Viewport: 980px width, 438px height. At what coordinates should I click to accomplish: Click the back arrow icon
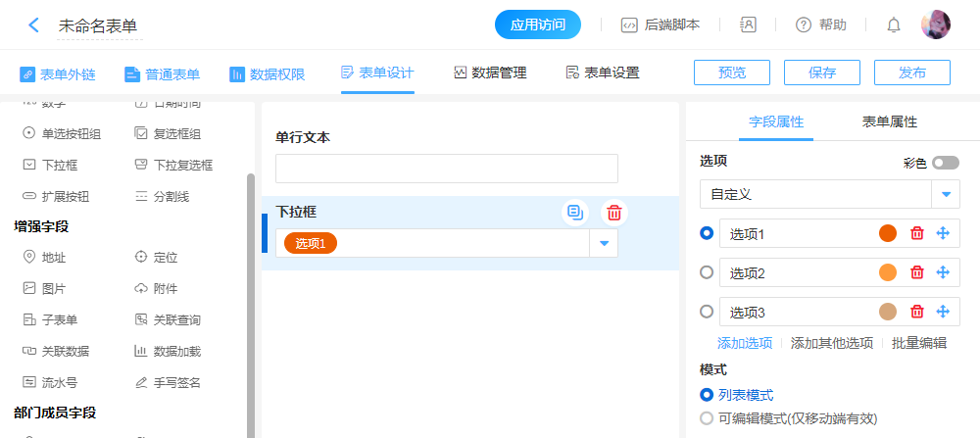coord(33,24)
